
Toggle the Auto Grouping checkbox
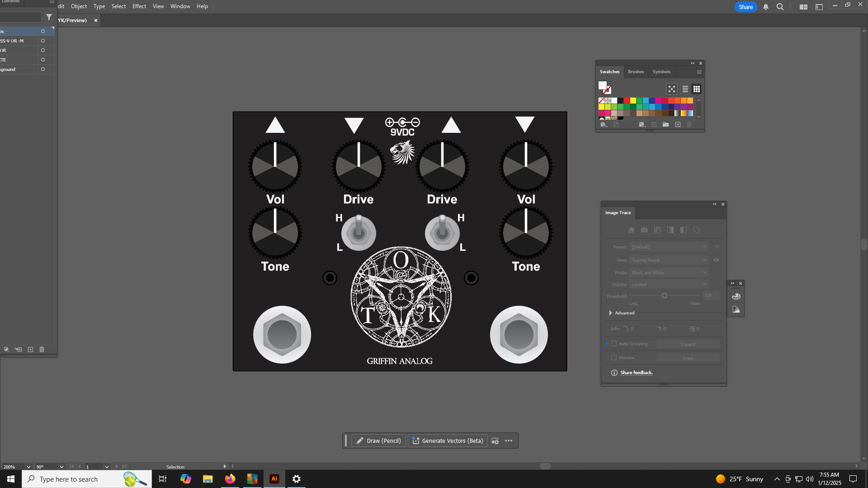click(x=614, y=344)
